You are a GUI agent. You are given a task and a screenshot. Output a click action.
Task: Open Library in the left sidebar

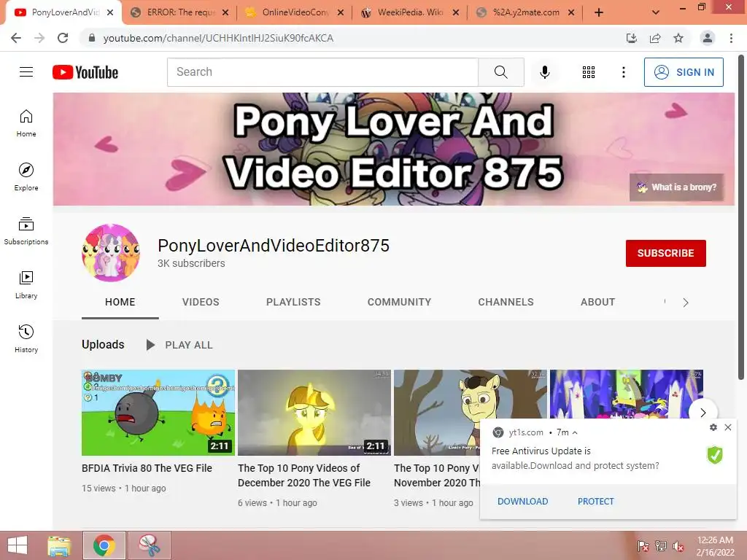(26, 285)
